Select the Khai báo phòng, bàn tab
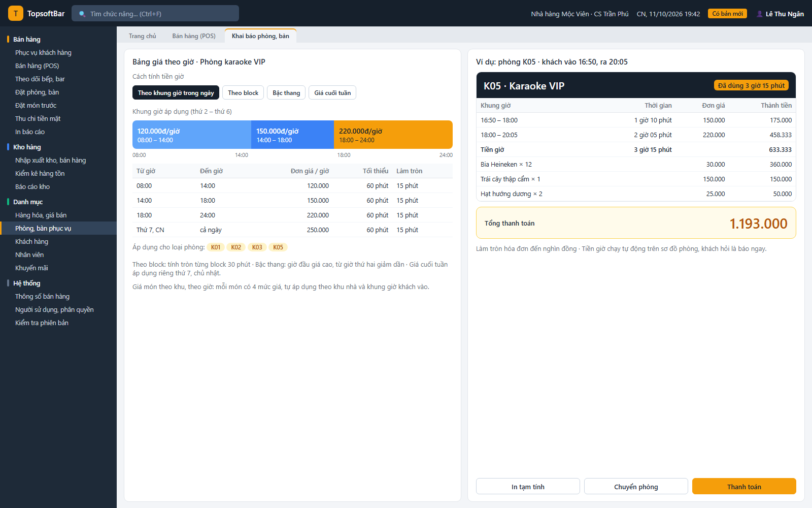This screenshot has width=812, height=508. [x=260, y=36]
